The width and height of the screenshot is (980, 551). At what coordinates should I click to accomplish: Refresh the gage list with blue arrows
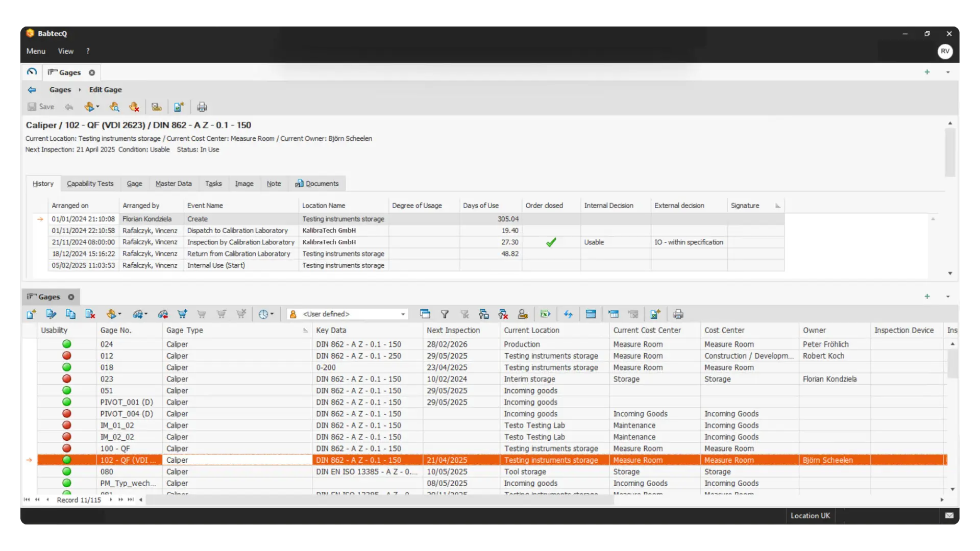pos(568,314)
